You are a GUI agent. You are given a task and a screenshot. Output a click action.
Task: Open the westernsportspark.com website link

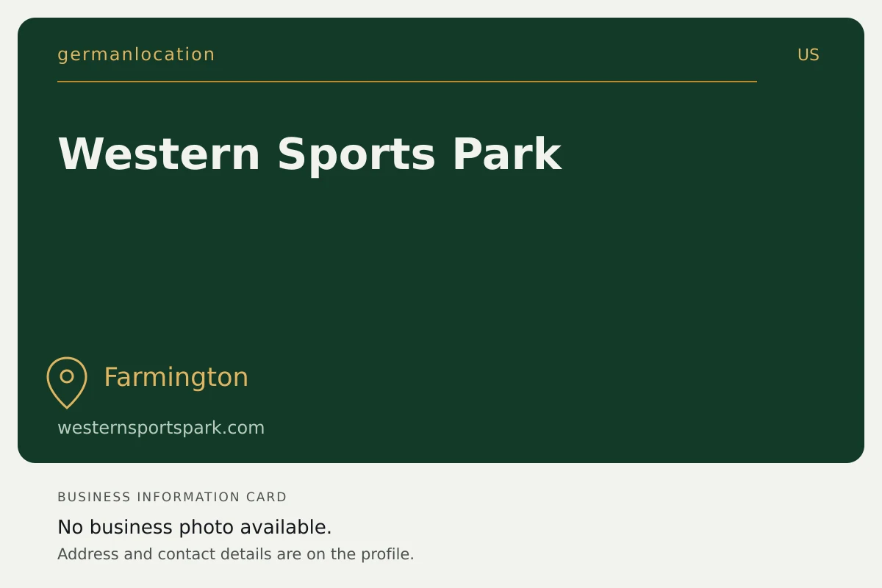point(161,428)
